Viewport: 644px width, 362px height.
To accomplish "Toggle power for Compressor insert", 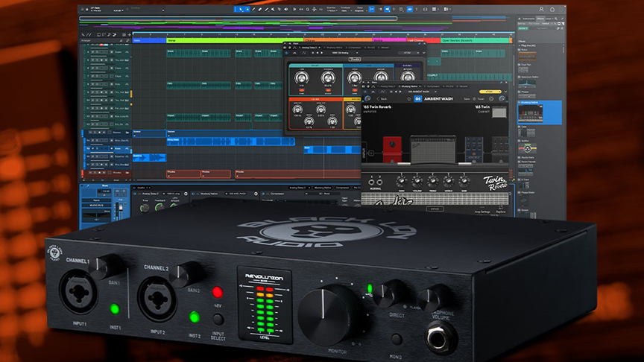I will point(264,194).
